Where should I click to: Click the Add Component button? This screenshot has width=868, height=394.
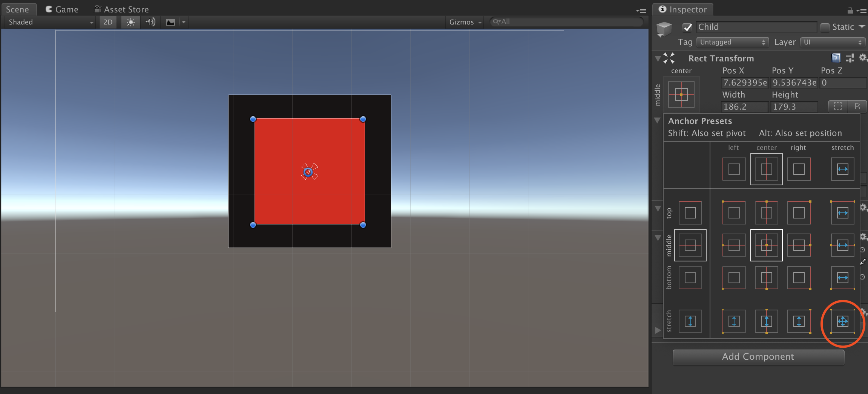click(758, 357)
